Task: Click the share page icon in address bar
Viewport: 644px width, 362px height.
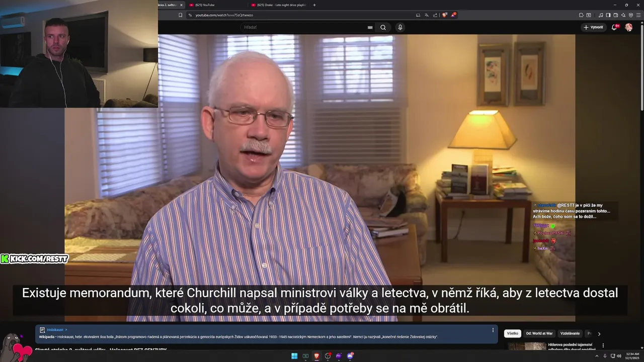Action: 435,15
